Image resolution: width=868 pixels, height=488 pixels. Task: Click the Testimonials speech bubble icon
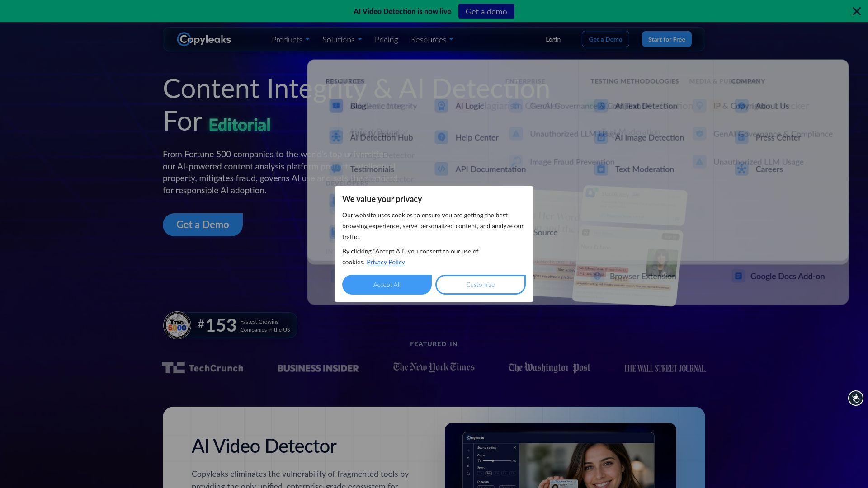[336, 169]
